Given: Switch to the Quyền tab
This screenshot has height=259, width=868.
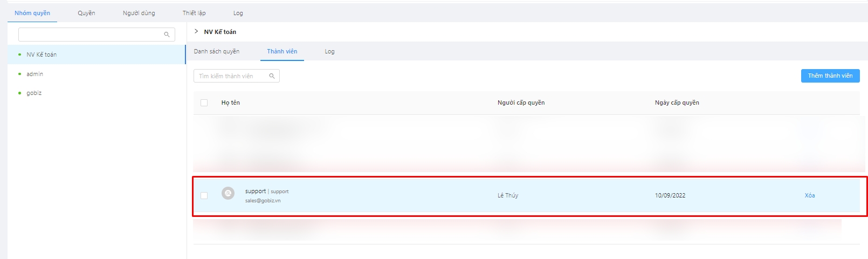Looking at the screenshot, I should [x=86, y=13].
